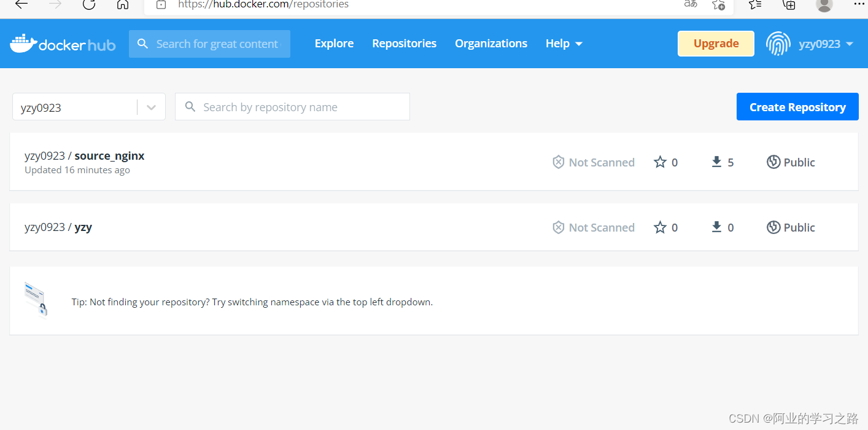Add page to favorites star icon
The width and height of the screenshot is (868, 430).
pyautogui.click(x=718, y=4)
